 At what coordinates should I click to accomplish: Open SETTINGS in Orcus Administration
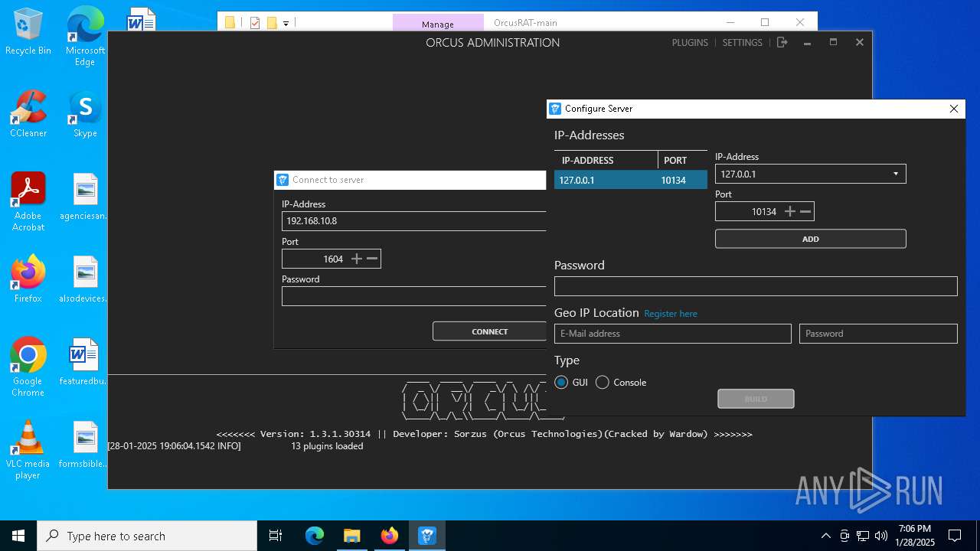(742, 43)
